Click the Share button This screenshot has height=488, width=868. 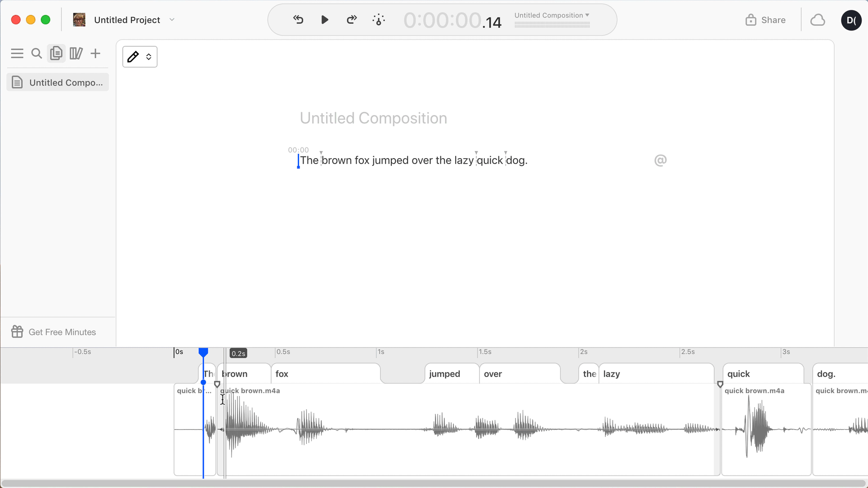pyautogui.click(x=765, y=20)
